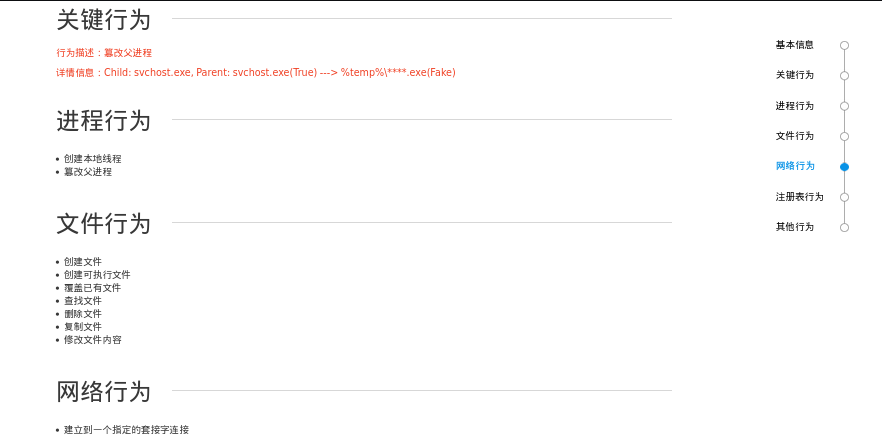Click the filled blue dot beside 网络行为
The height and width of the screenshot is (444, 882).
844,167
